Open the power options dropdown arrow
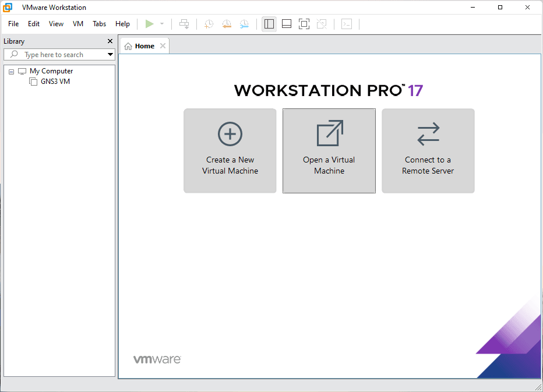 pyautogui.click(x=162, y=24)
